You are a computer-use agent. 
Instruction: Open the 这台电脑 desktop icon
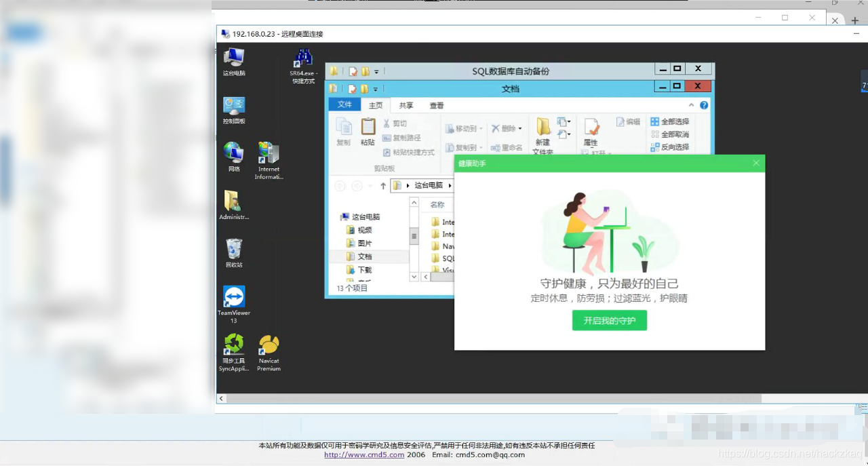click(234, 62)
